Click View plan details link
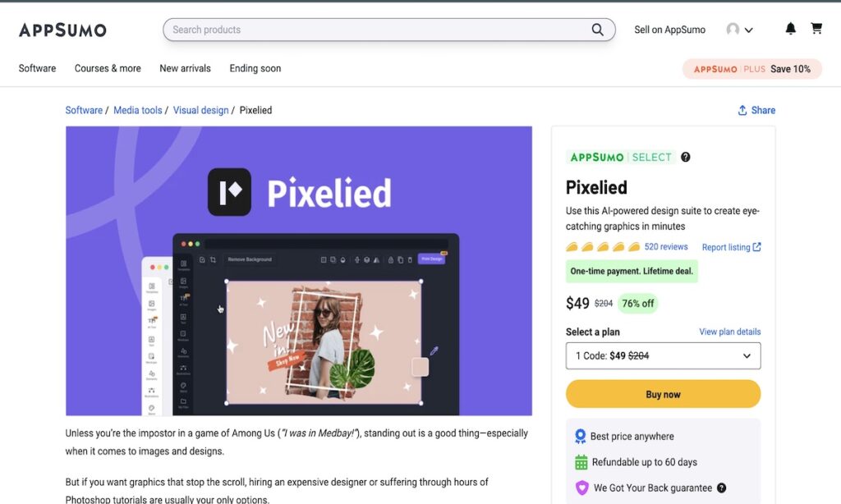 [729, 332]
